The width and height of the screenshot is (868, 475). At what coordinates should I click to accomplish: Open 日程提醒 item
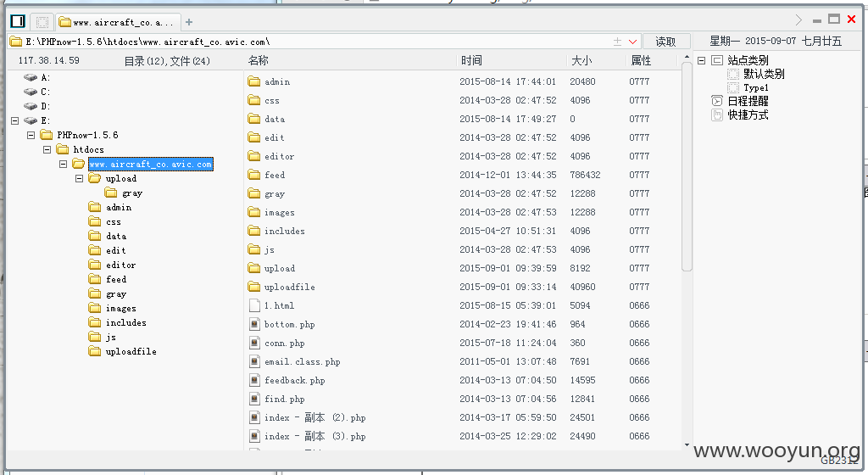748,101
